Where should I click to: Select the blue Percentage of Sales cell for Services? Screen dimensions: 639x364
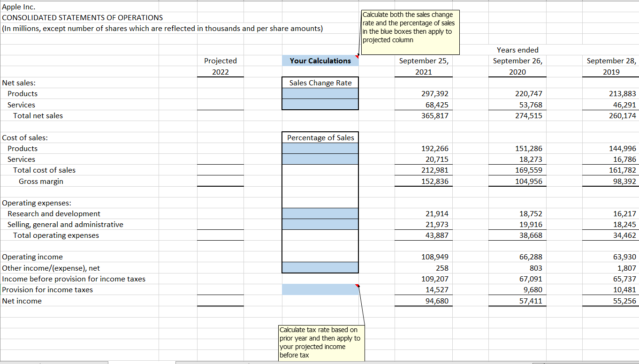(x=320, y=159)
